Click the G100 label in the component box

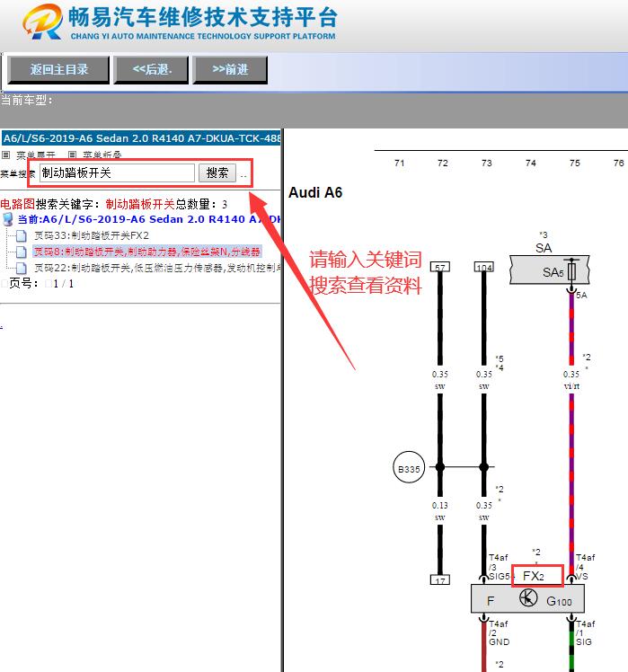click(x=559, y=601)
